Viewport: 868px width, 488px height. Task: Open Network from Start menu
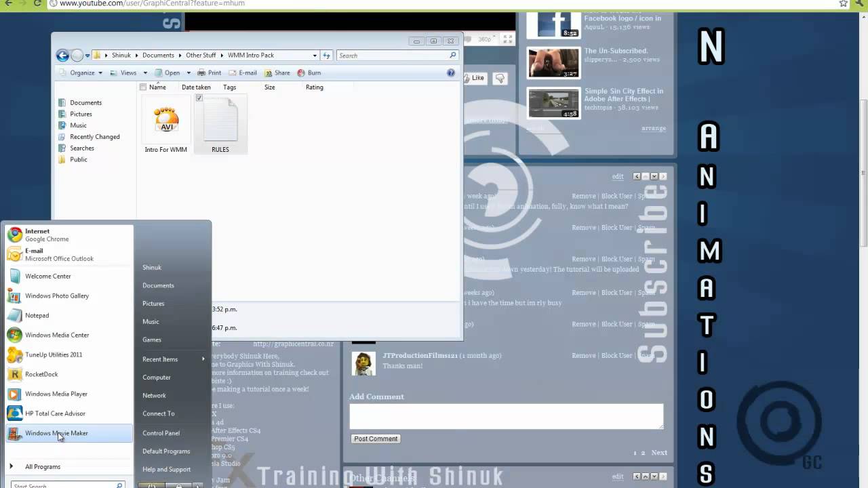point(154,396)
